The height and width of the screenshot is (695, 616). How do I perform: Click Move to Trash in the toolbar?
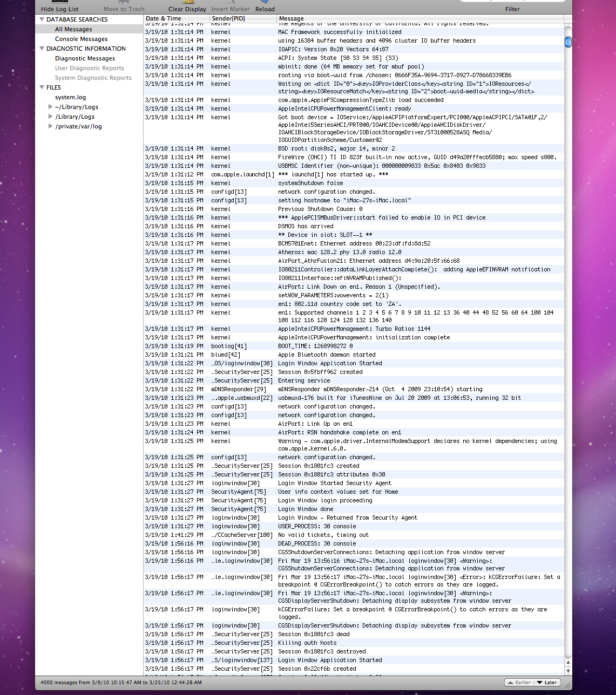point(124,7)
